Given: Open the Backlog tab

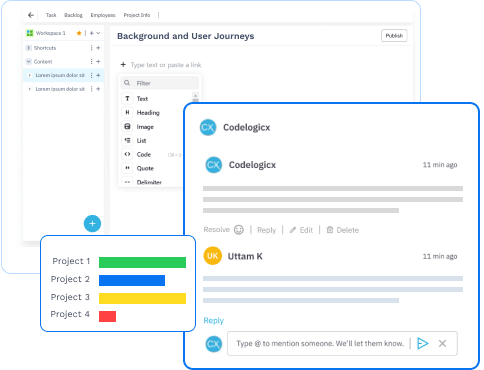Looking at the screenshot, I should pos(73,15).
